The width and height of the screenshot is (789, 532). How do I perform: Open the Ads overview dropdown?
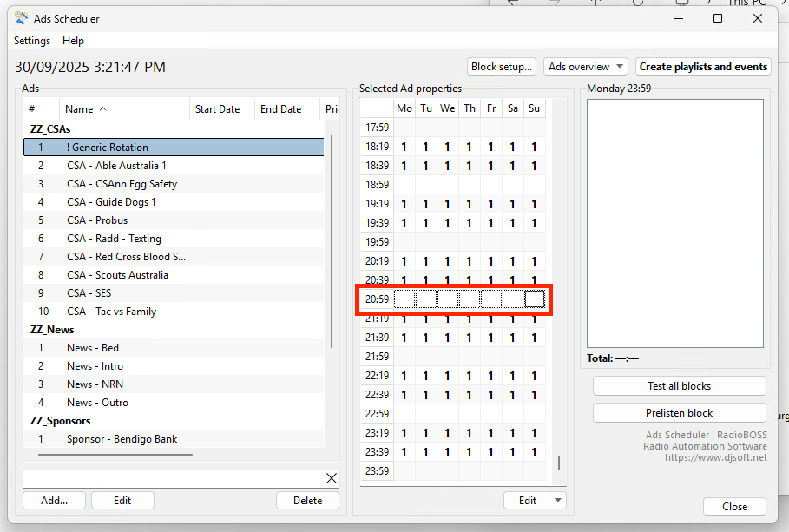pos(586,67)
